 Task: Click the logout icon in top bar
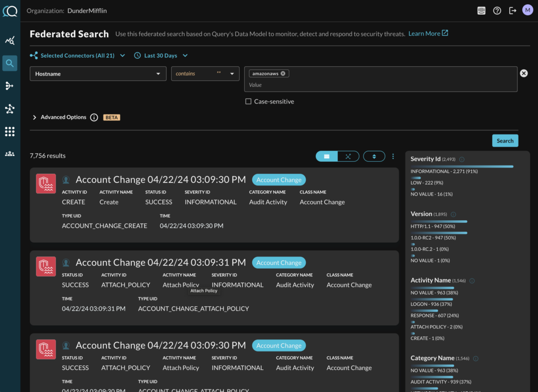coord(513,11)
